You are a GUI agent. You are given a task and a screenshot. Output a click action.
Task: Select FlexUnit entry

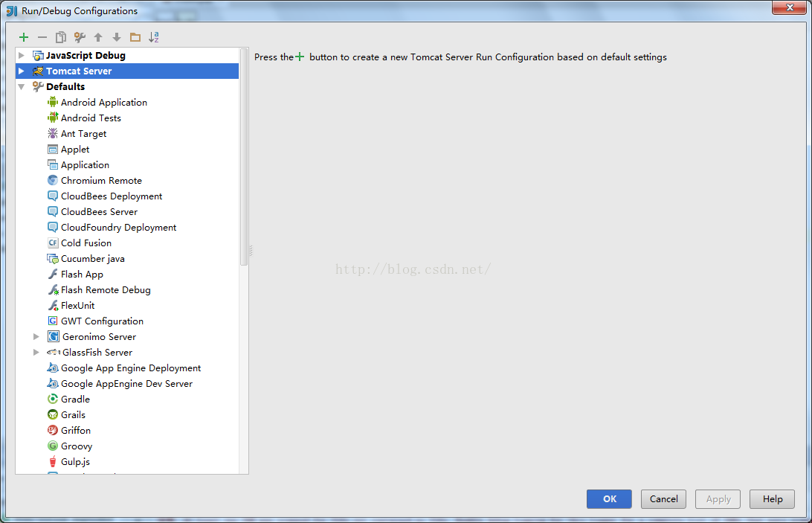[x=77, y=305]
